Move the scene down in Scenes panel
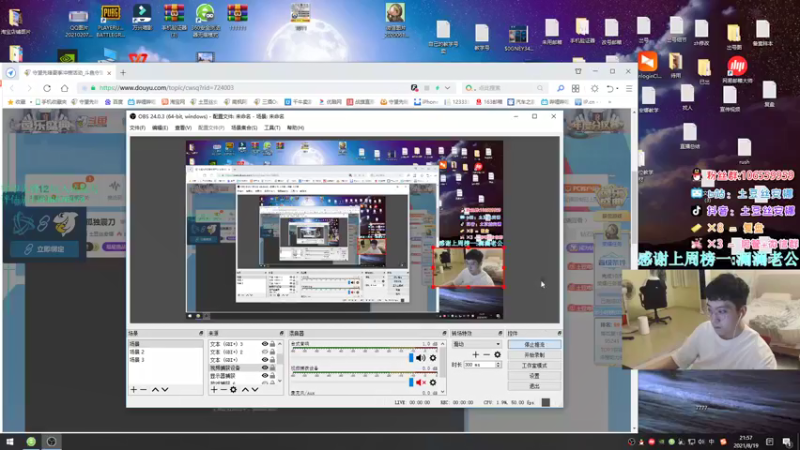Viewport: 800px width, 450px height. 165,390
